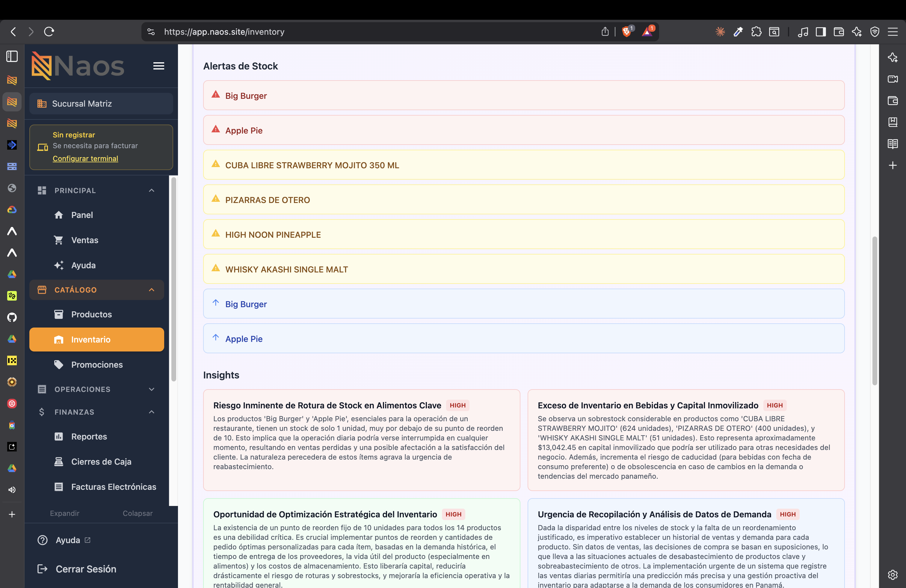The width and height of the screenshot is (906, 588).
Task: Click Configurar terminal link
Action: point(85,158)
